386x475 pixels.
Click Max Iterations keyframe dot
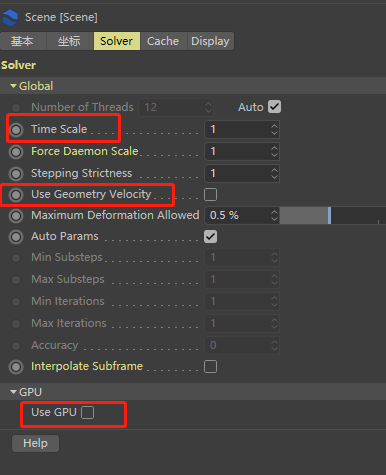coord(16,324)
